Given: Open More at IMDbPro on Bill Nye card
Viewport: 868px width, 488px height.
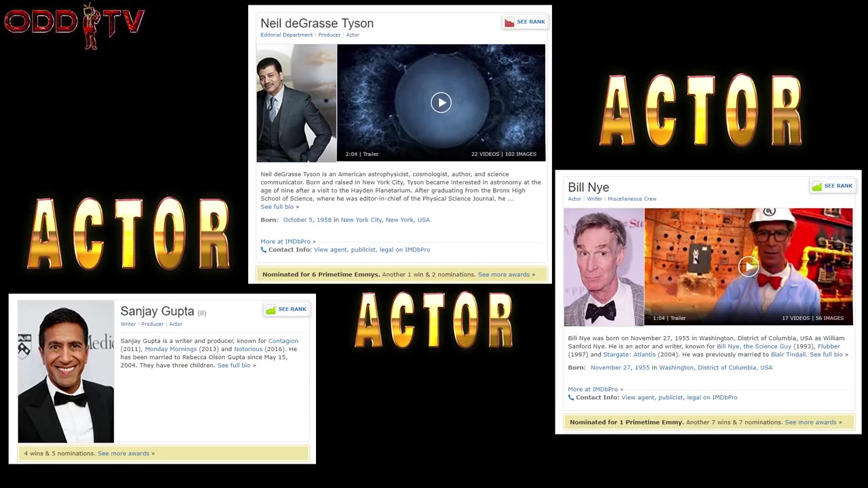Looking at the screenshot, I should tap(595, 389).
